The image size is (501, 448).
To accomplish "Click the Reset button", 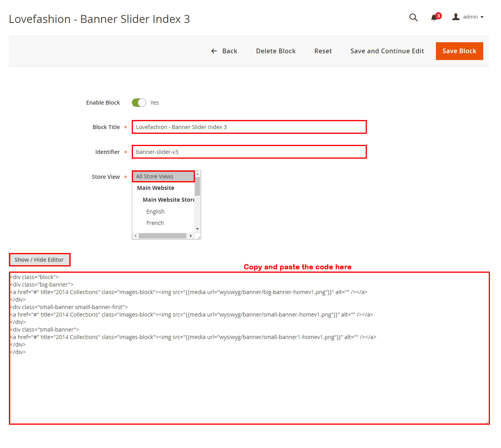I will (323, 51).
